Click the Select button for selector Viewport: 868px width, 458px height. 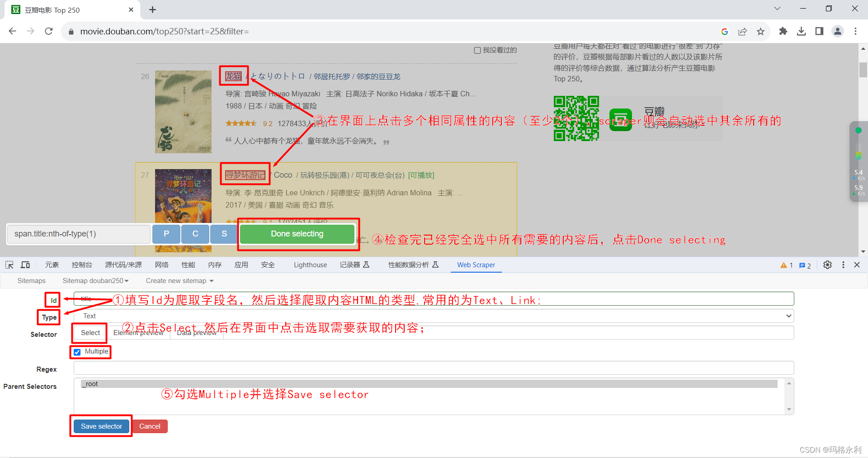(90, 333)
